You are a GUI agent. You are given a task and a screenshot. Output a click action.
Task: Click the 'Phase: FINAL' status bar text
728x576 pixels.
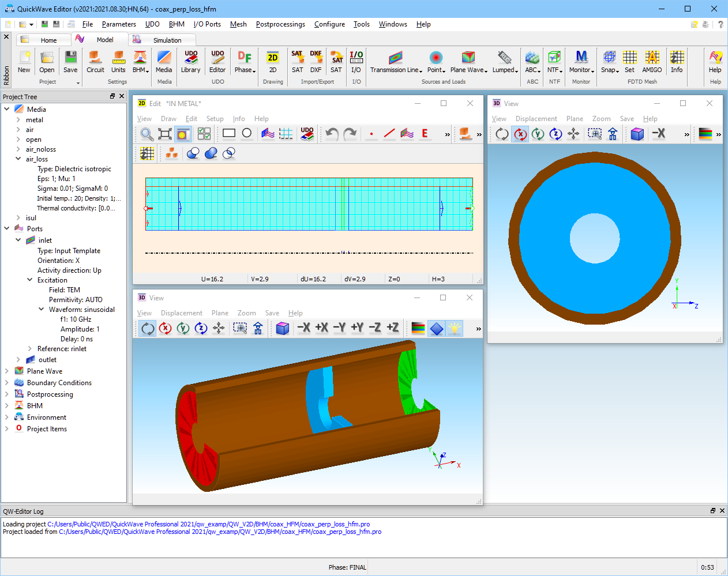pyautogui.click(x=347, y=567)
